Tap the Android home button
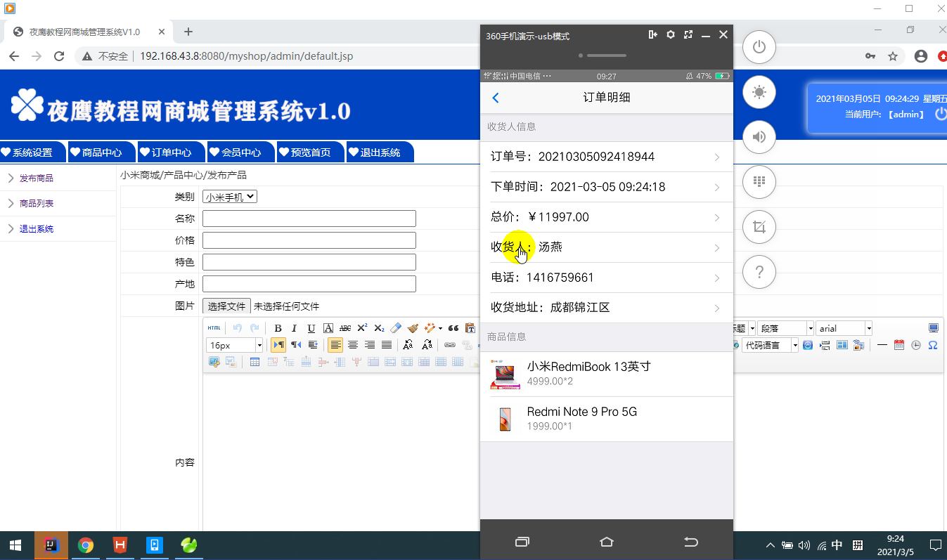 click(607, 542)
